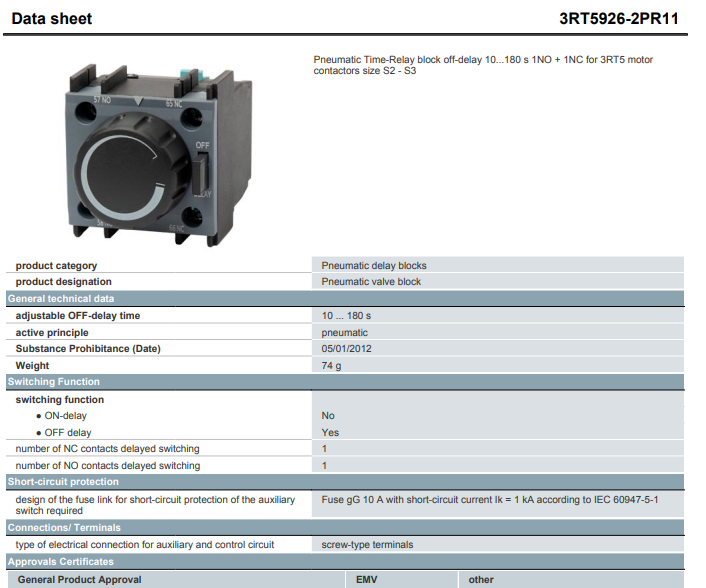Select the 10 ... 180 s delay time value
This screenshot has width=706, height=588.
[x=346, y=316]
